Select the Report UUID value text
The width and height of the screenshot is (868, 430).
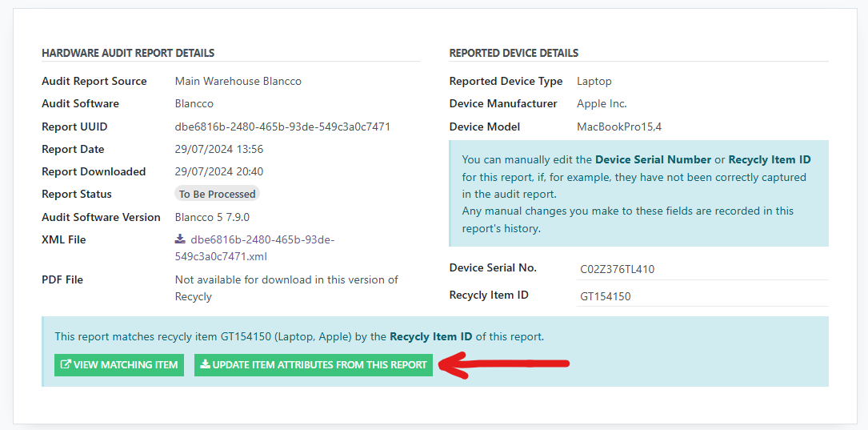(282, 127)
